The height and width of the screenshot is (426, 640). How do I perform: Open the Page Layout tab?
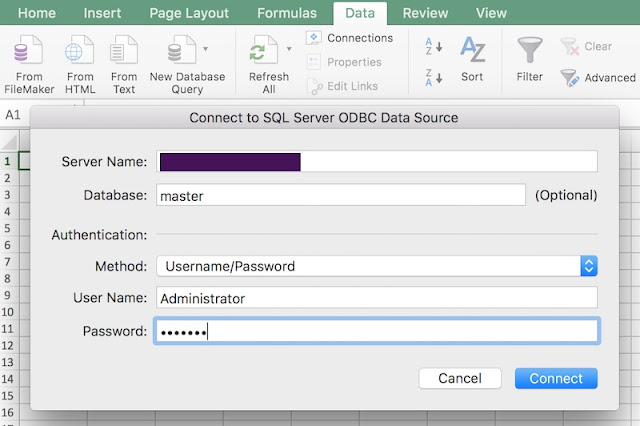coord(189,13)
